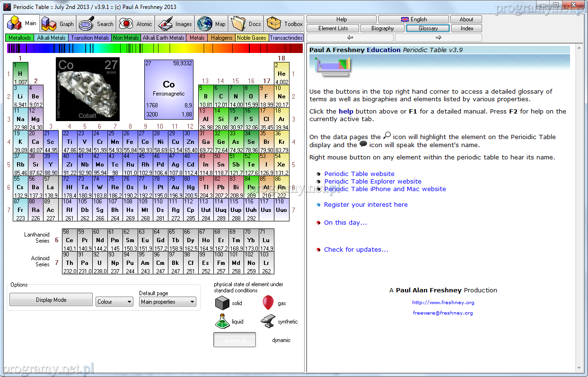Screen dimensions: 588x377
Task: Expand the Default page dropdown
Action: (x=167, y=302)
